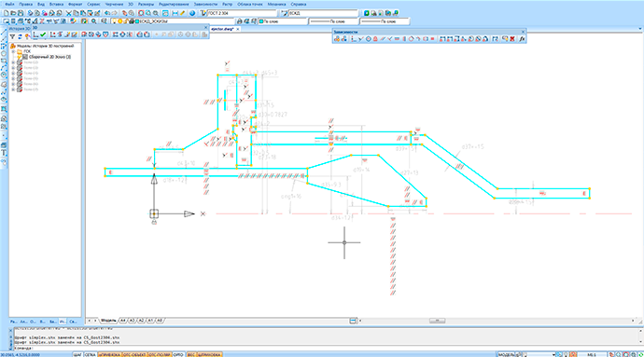Click the magnifier zoom icon in second toolbar row
Image resolution: width=644 pixels, height=357 pixels.
94,21
